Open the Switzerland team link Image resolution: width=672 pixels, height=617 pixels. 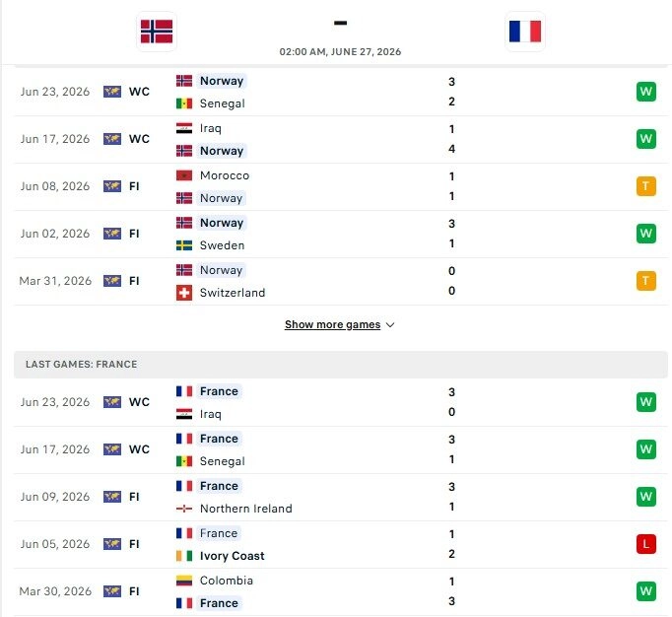[233, 293]
